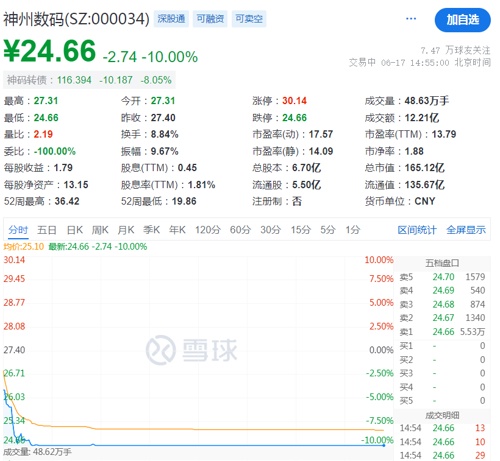Switch to the 60分 chart tab
The height and width of the screenshot is (461, 500).
pos(240,230)
